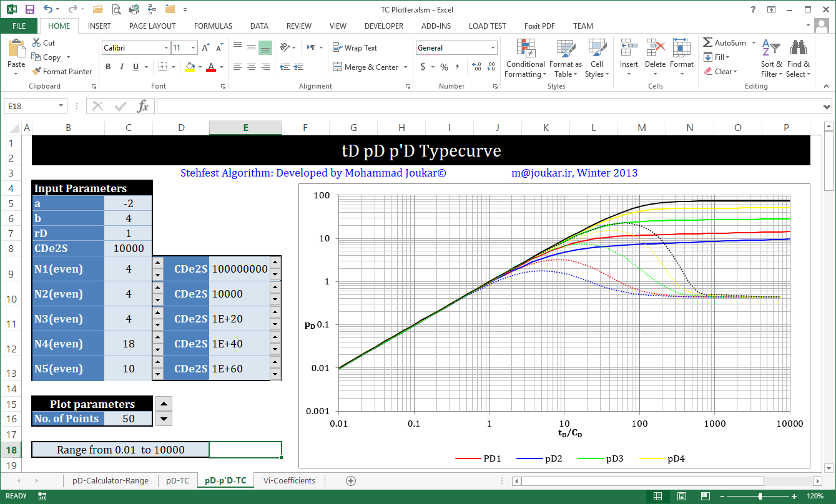Increase the No. of Points spinner value
This screenshot has width=836, height=504.
pos(163,404)
